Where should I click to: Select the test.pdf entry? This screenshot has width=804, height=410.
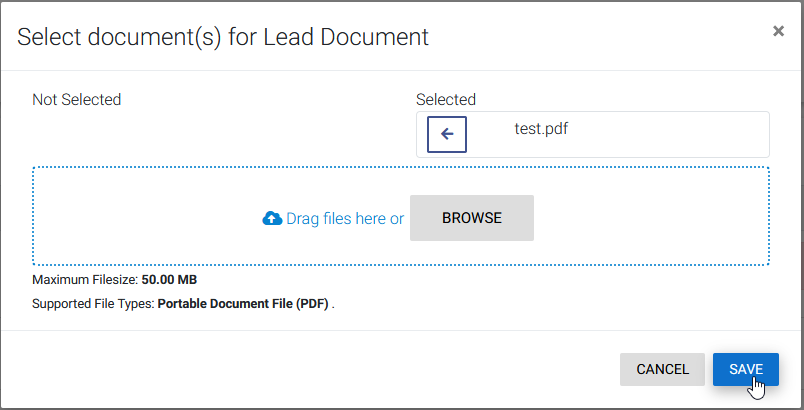(541, 129)
